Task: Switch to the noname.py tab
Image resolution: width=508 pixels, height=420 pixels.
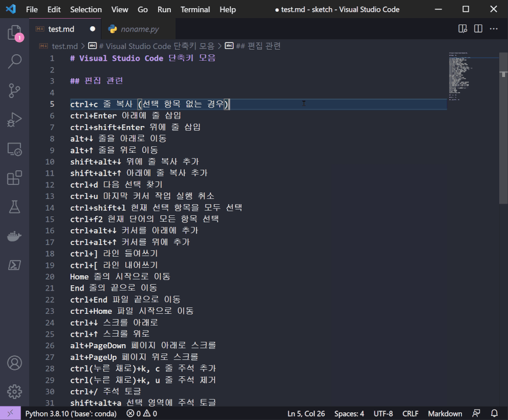Action: [139, 29]
